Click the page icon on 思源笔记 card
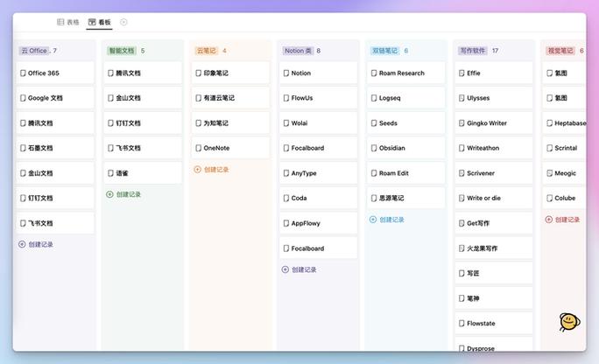This screenshot has height=364, width=599. click(374, 199)
